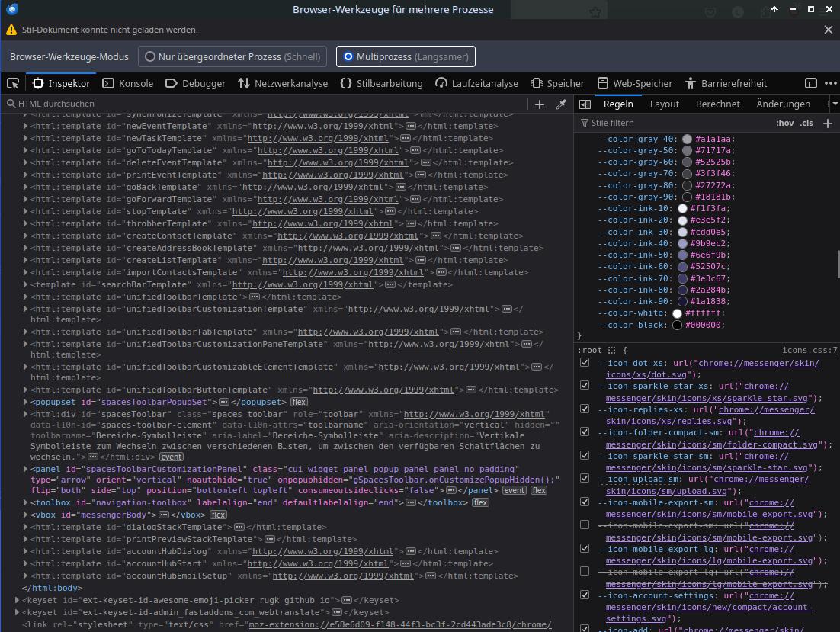Click the :root selector highlighter icon
840x632 pixels.
tap(612, 350)
